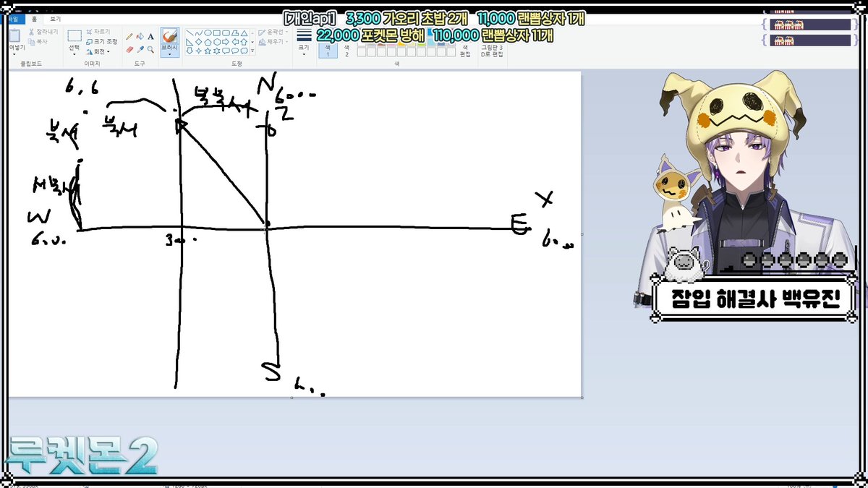Click the Paste (붙여넣기) clipboard icon
The image size is (868, 488).
[14, 35]
